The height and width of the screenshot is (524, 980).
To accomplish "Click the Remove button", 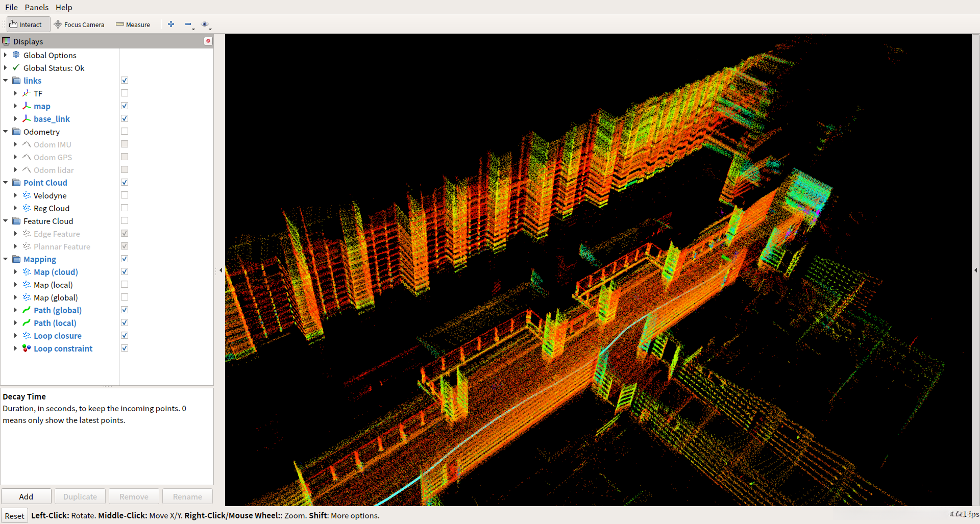I will pyautogui.click(x=134, y=496).
